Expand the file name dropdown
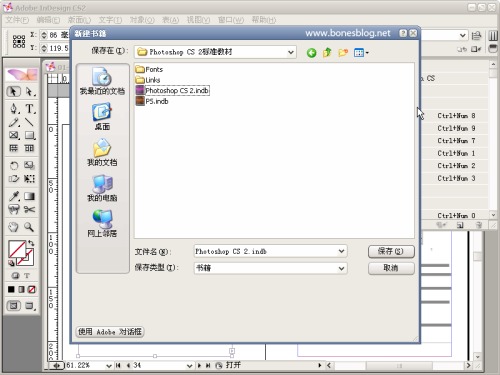Screen dimensions: 500x375 pos(341,251)
